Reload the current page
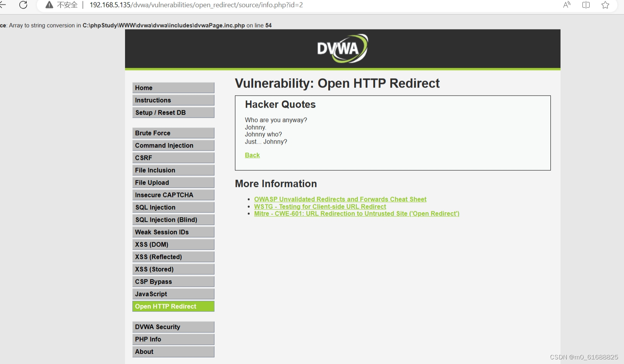 point(23,5)
